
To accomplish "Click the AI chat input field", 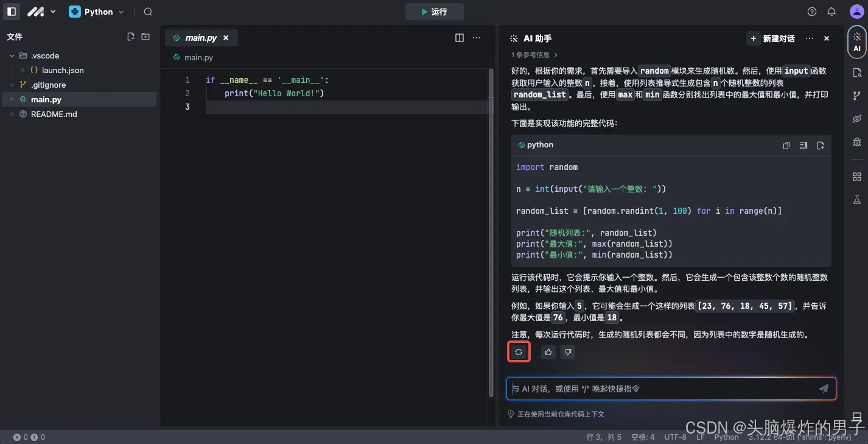I will coord(657,388).
